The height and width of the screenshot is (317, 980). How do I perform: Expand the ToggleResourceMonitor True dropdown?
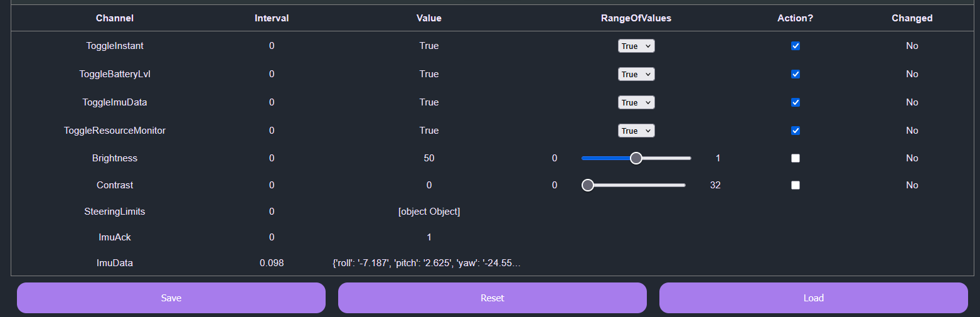tap(636, 131)
